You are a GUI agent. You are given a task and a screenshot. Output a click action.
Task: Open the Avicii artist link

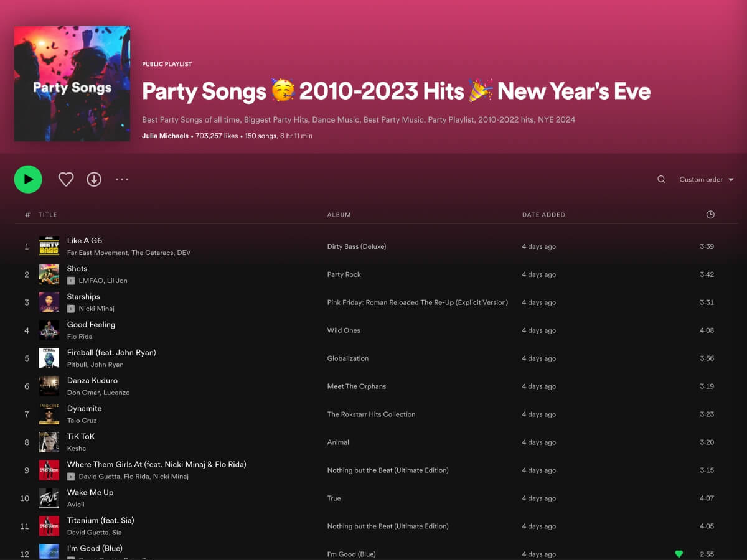(76, 505)
